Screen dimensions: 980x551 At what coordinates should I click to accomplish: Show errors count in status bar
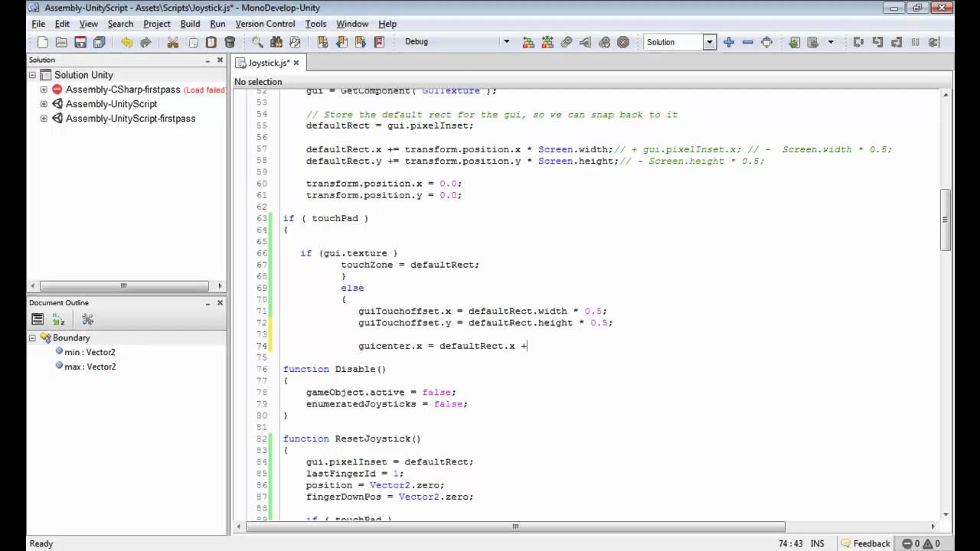[x=913, y=543]
